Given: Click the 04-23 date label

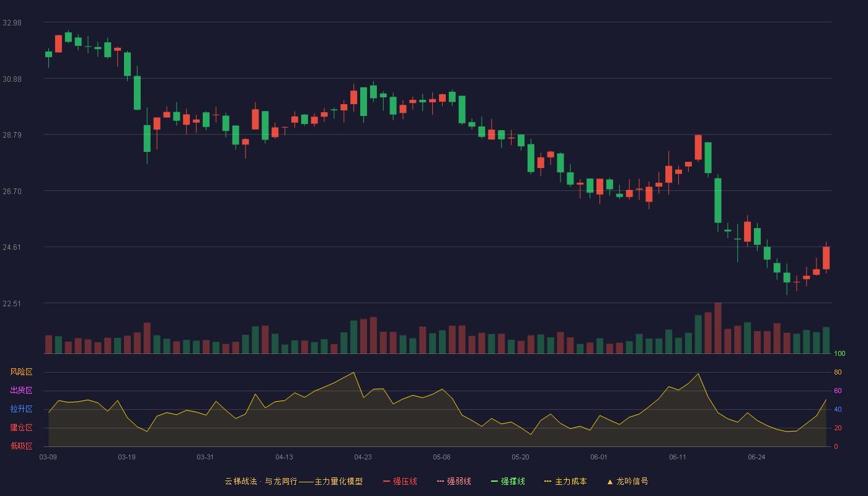Looking at the screenshot, I should [x=363, y=457].
